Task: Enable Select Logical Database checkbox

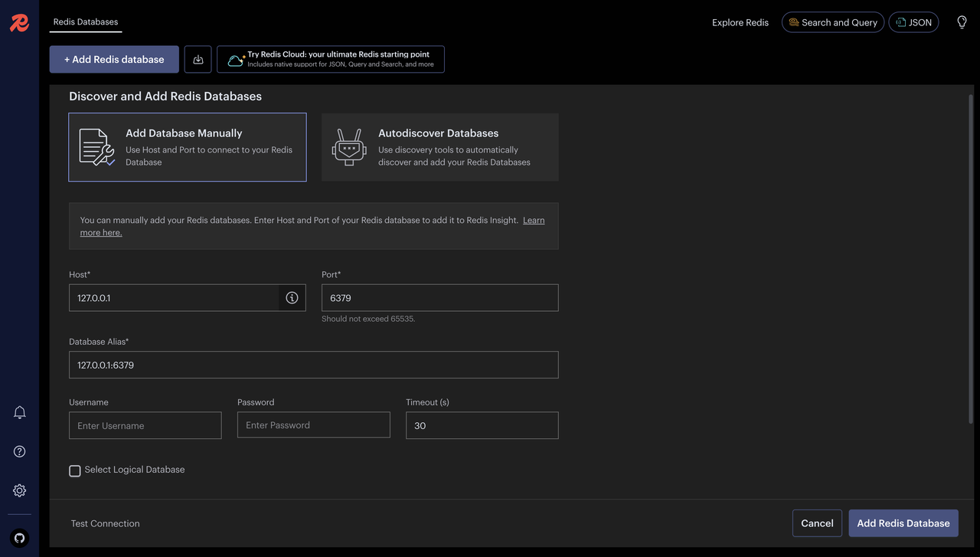Action: (x=75, y=470)
